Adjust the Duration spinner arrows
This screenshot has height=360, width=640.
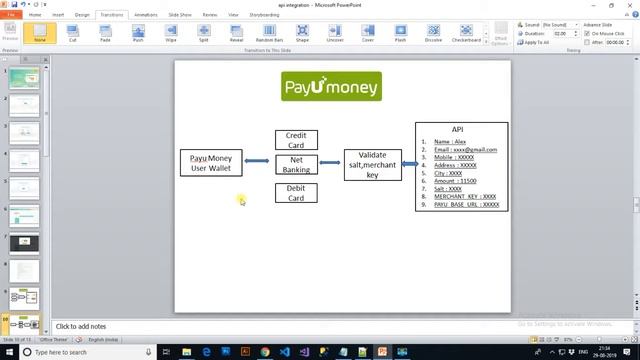click(x=576, y=33)
